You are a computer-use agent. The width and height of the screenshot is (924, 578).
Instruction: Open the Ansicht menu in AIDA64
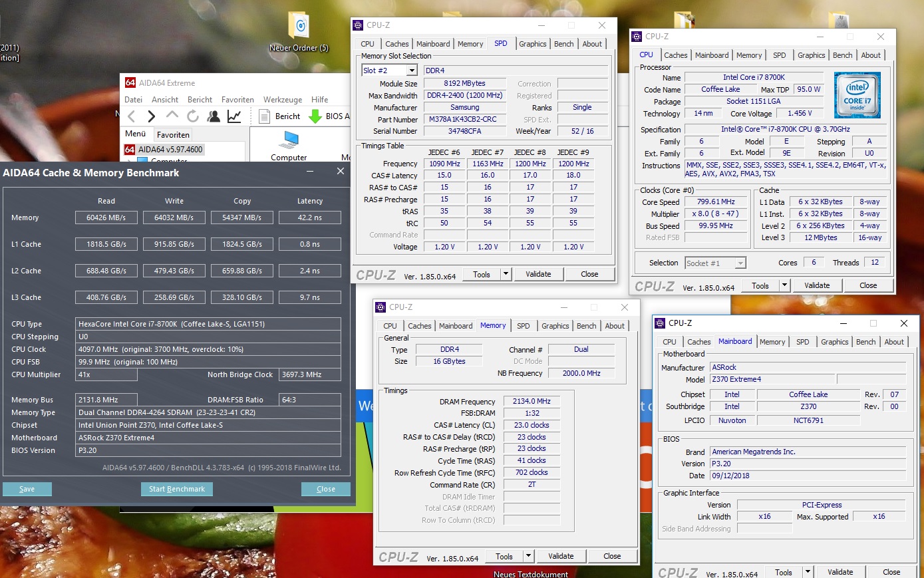tap(165, 100)
